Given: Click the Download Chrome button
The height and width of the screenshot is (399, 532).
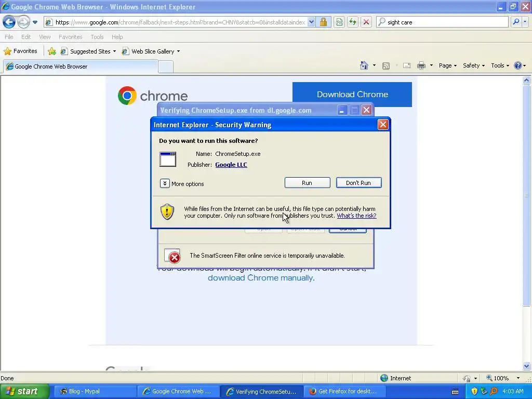Looking at the screenshot, I should point(352,95).
